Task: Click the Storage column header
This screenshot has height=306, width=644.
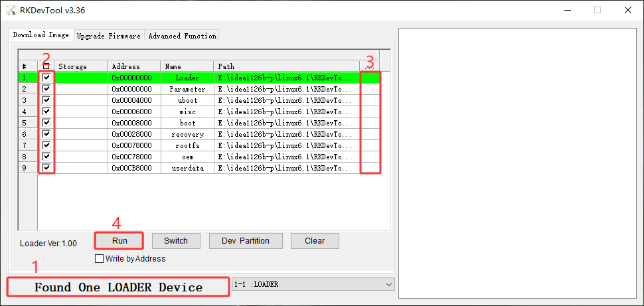Action: 81,66
